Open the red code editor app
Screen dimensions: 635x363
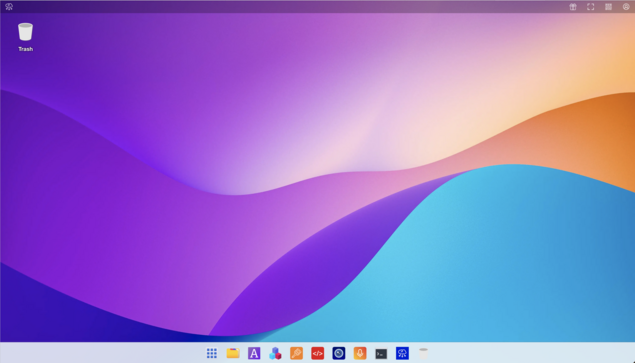(318, 353)
